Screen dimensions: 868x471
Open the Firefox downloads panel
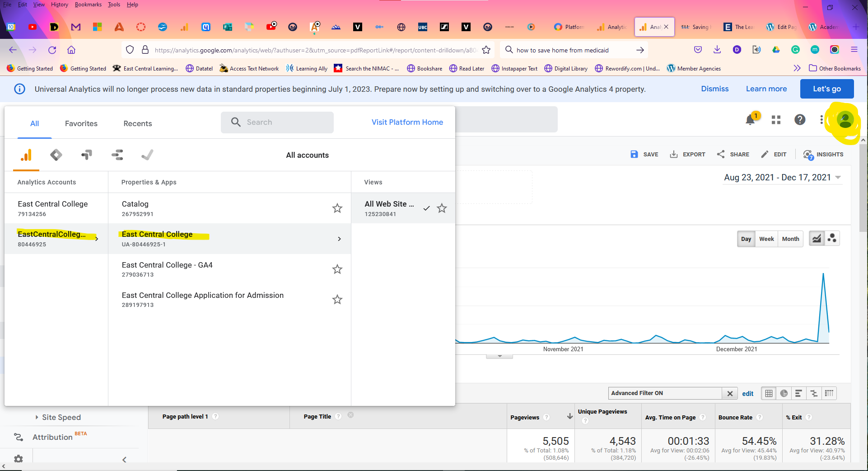pos(717,50)
